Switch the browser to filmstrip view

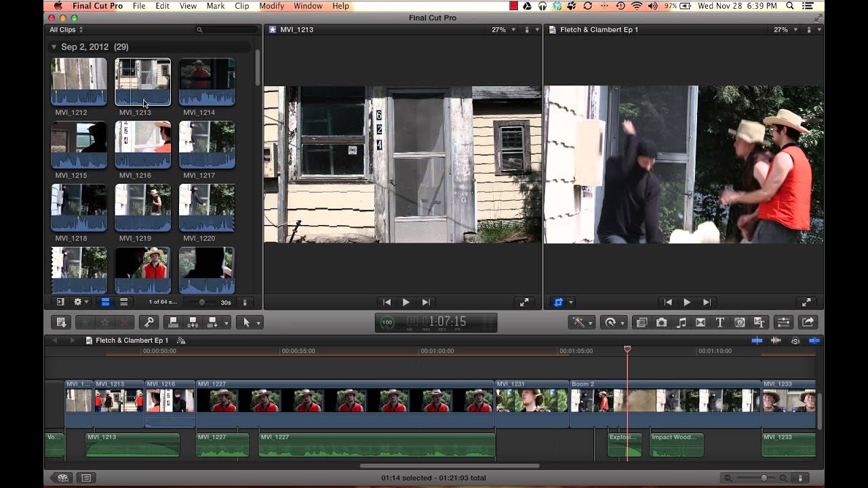click(x=105, y=302)
